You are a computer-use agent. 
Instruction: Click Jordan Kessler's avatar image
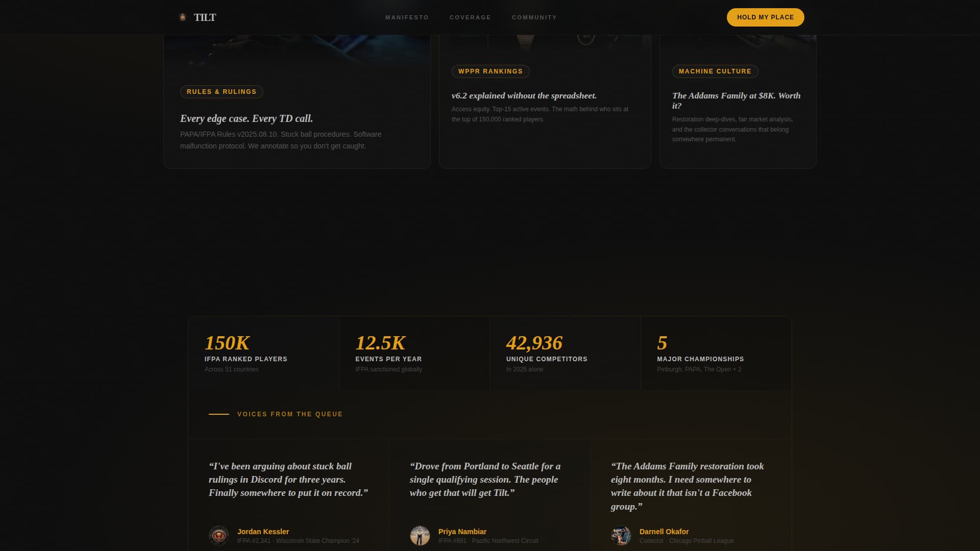(x=219, y=536)
